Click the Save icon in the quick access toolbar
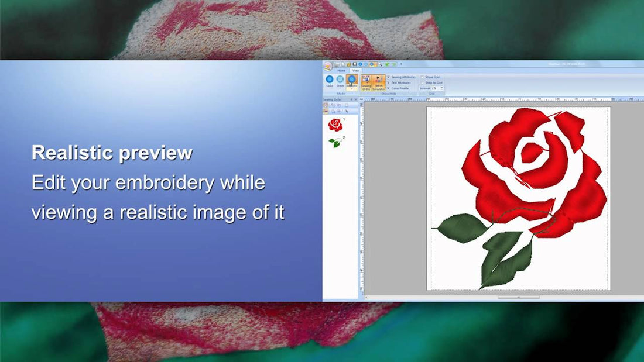 click(354, 64)
